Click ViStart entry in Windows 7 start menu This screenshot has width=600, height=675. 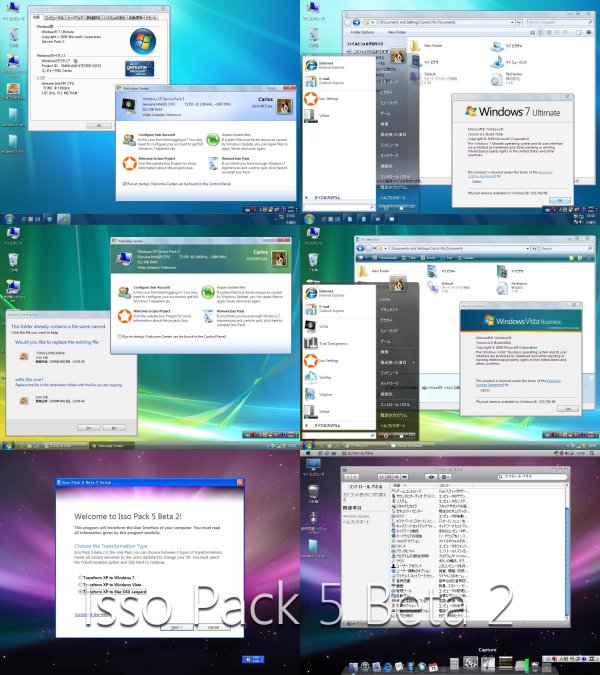tap(311, 116)
